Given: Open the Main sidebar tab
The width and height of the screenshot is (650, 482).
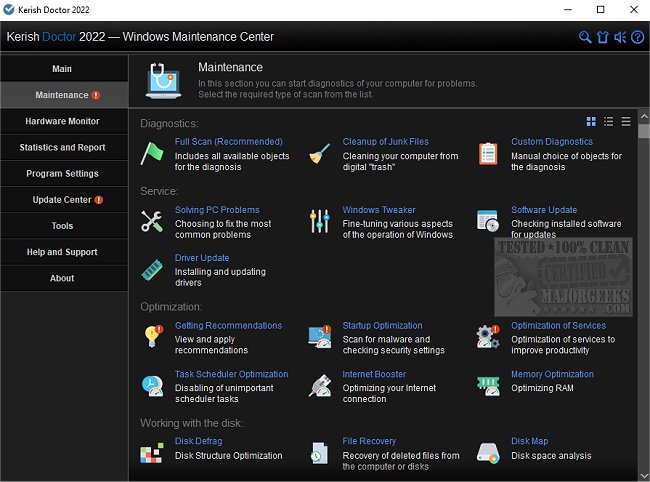Looking at the screenshot, I should pyautogui.click(x=64, y=69).
